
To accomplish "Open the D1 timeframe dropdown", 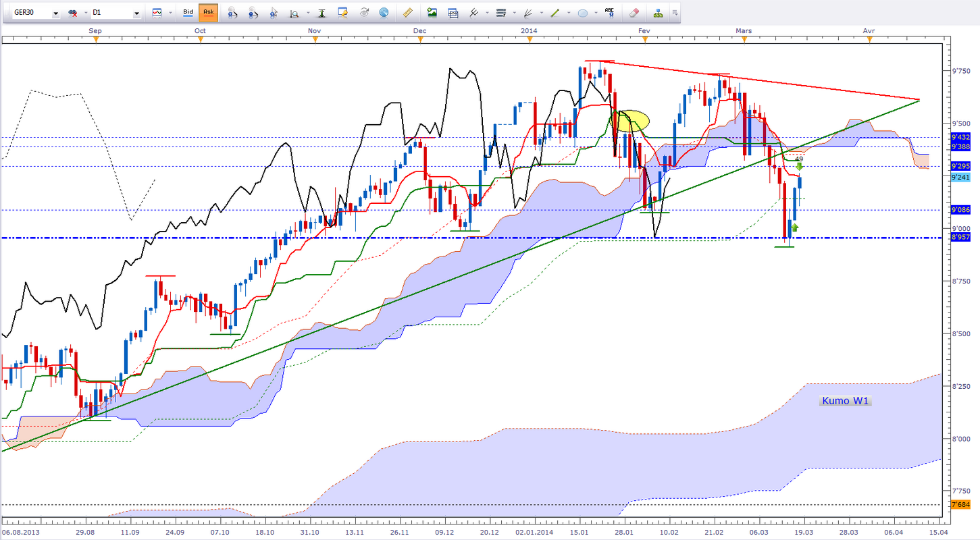I will [x=137, y=13].
